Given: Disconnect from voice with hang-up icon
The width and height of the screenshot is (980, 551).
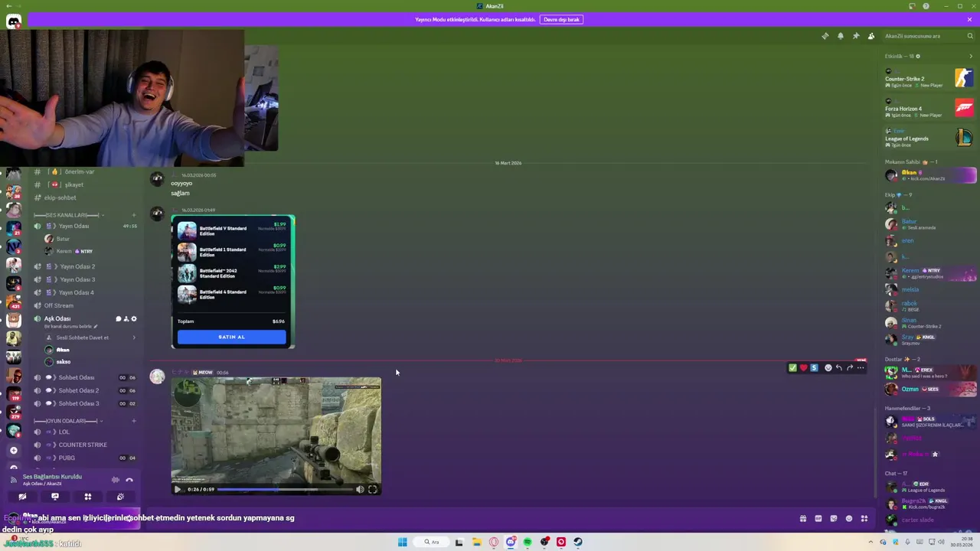Looking at the screenshot, I should pyautogui.click(x=129, y=480).
